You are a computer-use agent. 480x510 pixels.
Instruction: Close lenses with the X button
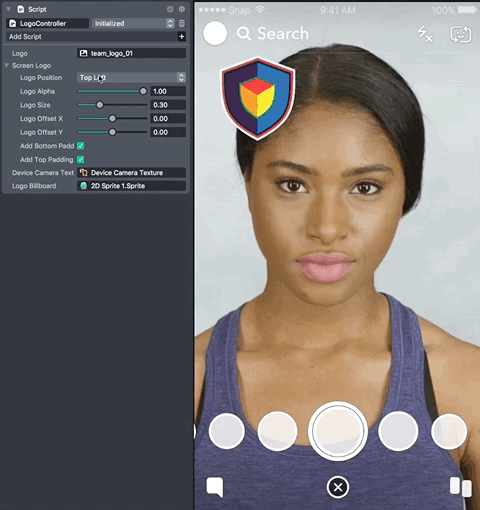coord(338,487)
